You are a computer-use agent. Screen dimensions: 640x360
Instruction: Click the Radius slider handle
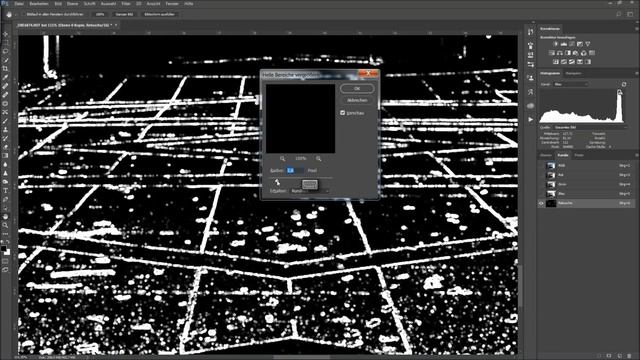[277, 182]
